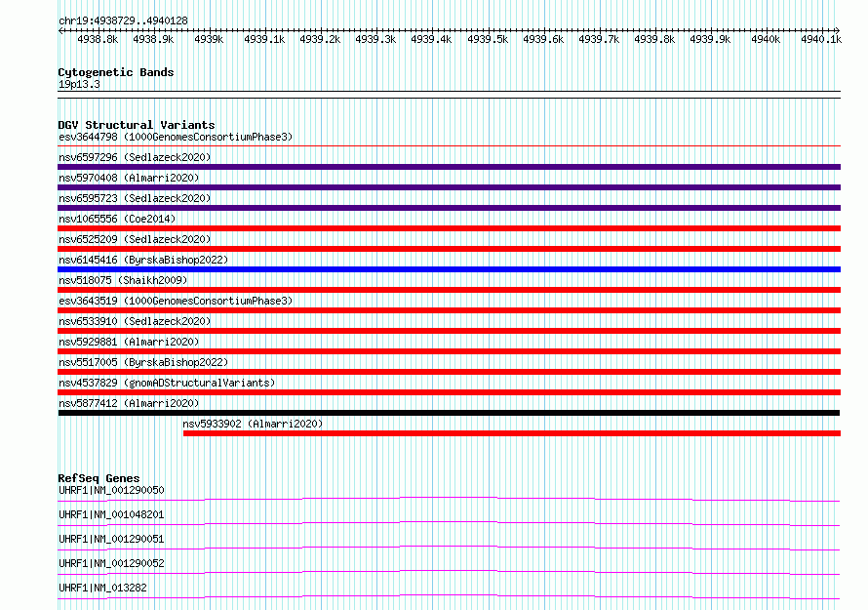Open variant nsv6525209 (Sedlazeck2020)
The height and width of the screenshot is (610, 868).
pyautogui.click(x=135, y=239)
